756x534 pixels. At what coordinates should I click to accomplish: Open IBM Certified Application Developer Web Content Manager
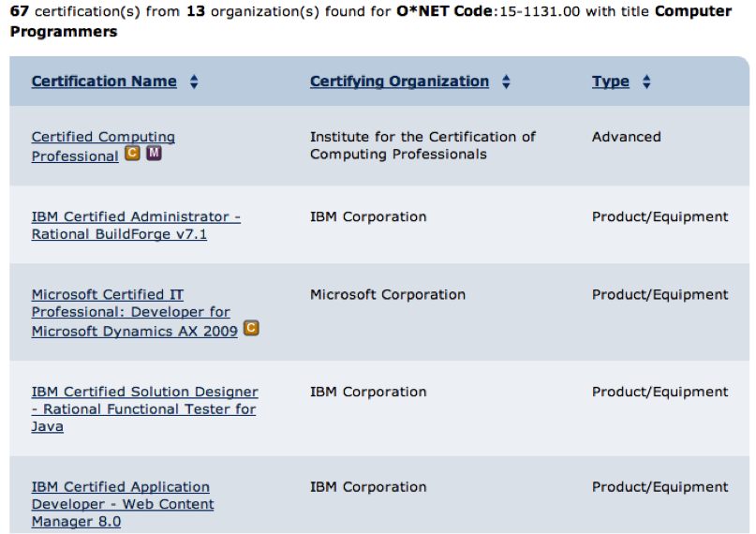click(x=122, y=504)
